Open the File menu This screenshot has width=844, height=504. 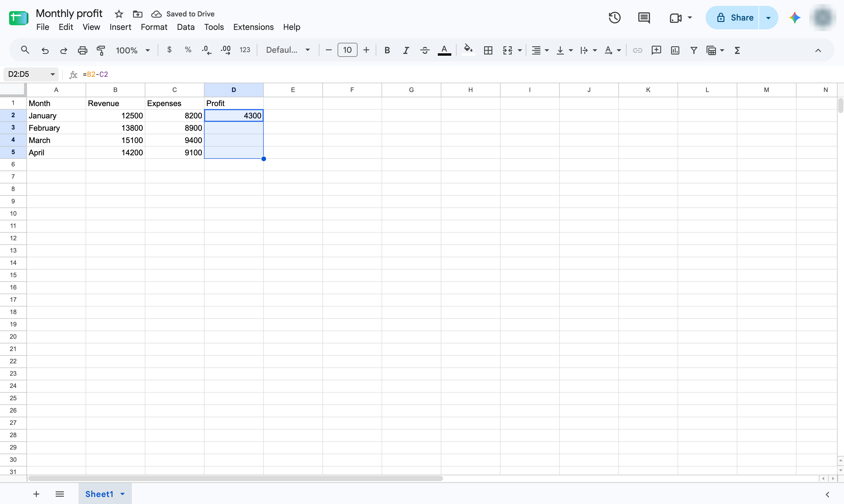(43, 27)
